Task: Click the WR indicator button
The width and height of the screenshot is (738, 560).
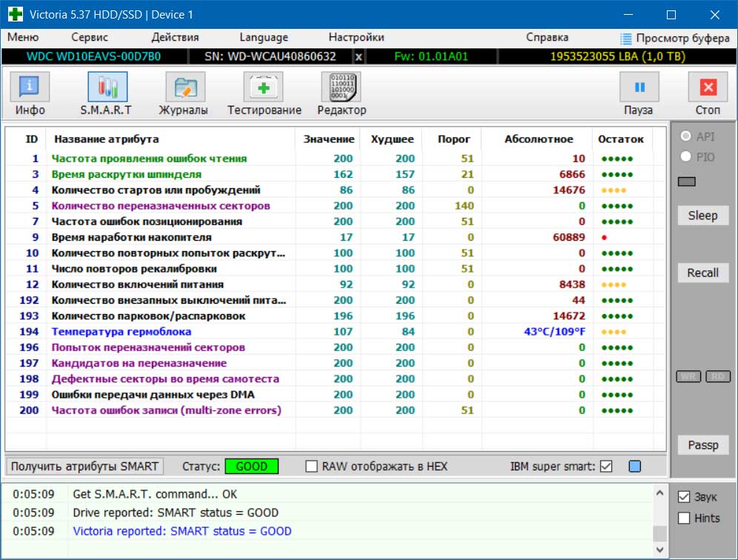Action: [x=688, y=376]
